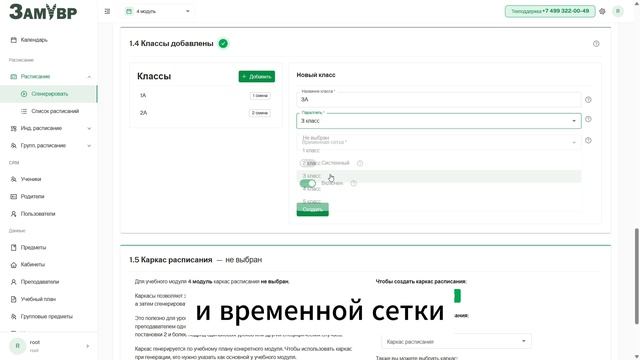
Task: Click the Сгенерировать icon in the sidebar
Action: (24, 94)
